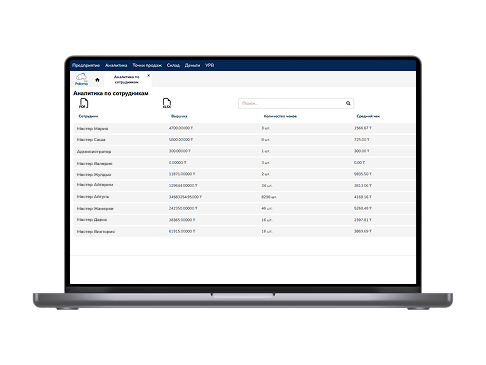Select the Мастер Дарья row name

pyautogui.click(x=92, y=220)
